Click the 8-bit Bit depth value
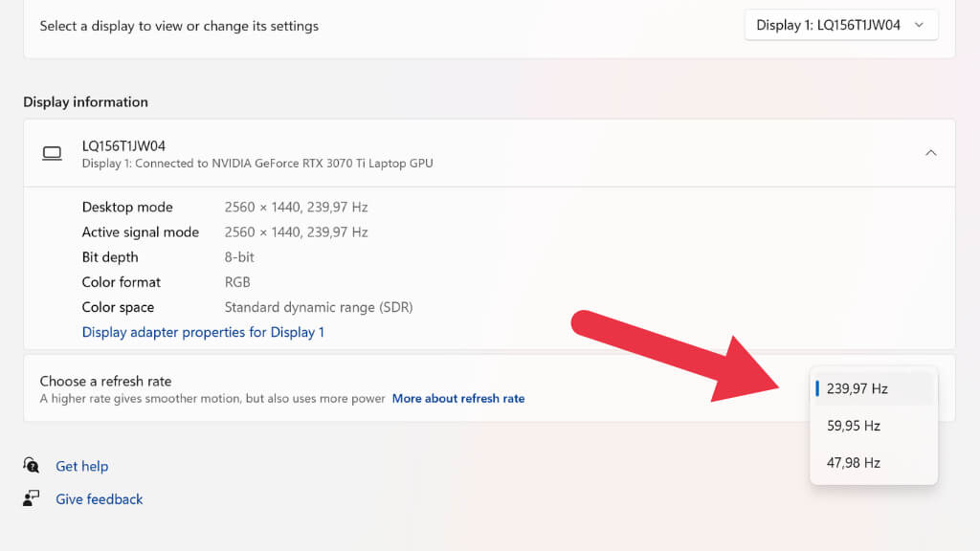Screen dimensions: 980x551 239,256
